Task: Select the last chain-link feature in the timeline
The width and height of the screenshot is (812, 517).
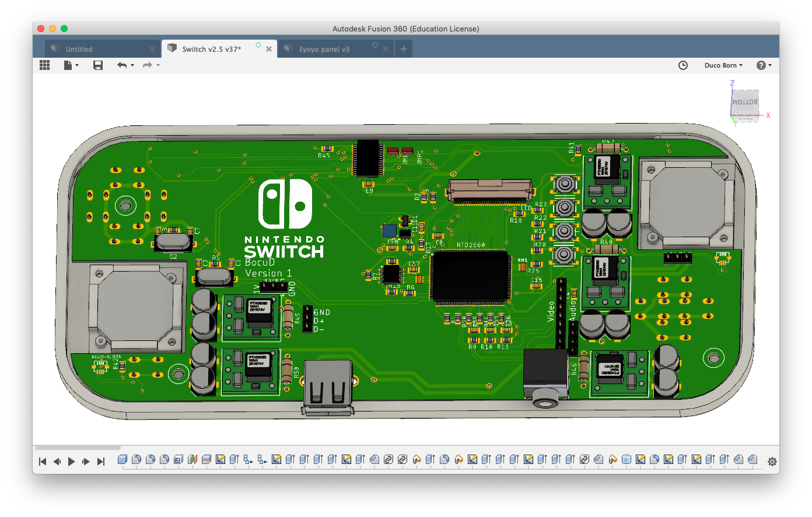Action: click(584, 459)
